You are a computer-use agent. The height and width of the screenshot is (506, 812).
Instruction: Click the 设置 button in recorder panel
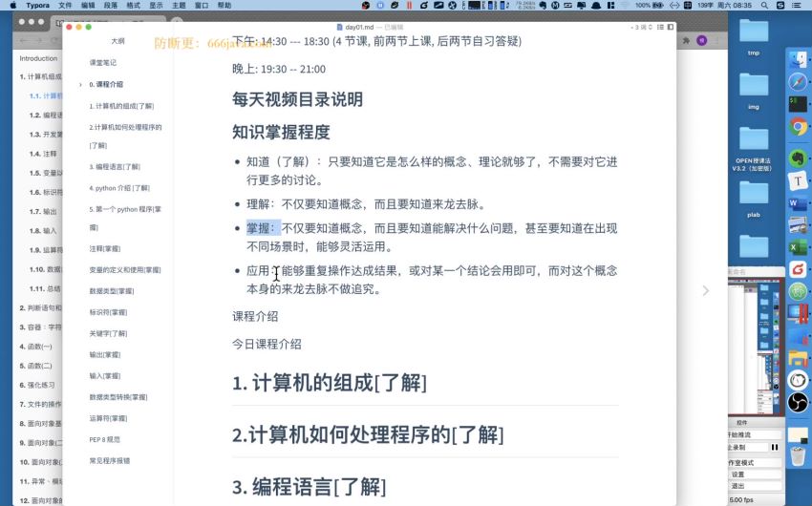738,474
